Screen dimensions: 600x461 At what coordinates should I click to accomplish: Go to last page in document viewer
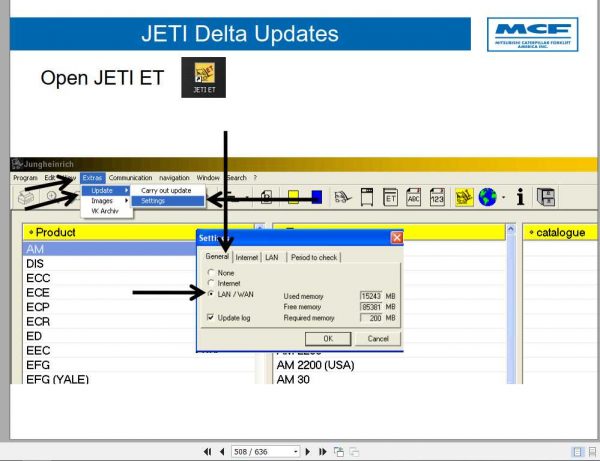point(323,452)
